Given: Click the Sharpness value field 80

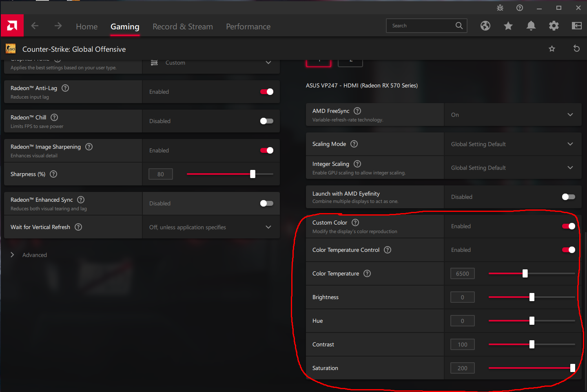Looking at the screenshot, I should coord(161,174).
